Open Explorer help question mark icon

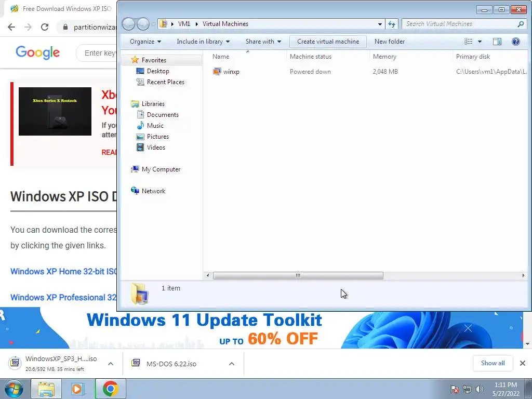coord(516,42)
